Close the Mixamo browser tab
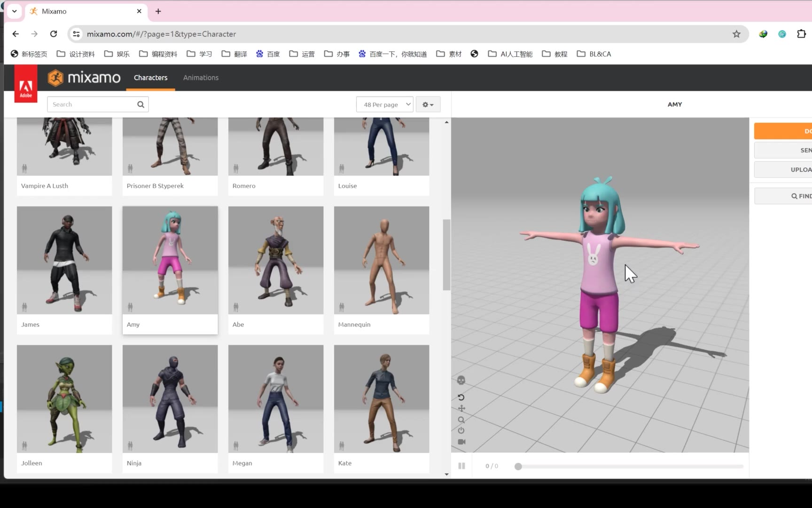Viewport: 812px width, 508px height. [139, 11]
